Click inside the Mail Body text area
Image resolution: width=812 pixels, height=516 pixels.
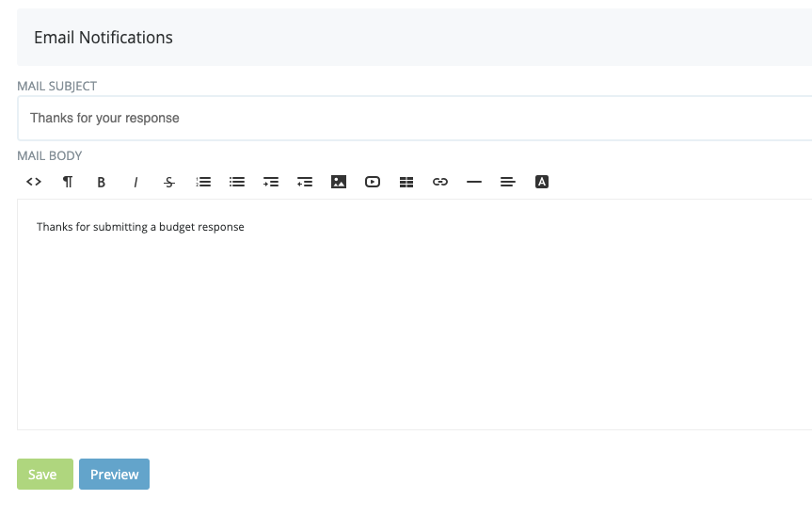[x=414, y=314]
